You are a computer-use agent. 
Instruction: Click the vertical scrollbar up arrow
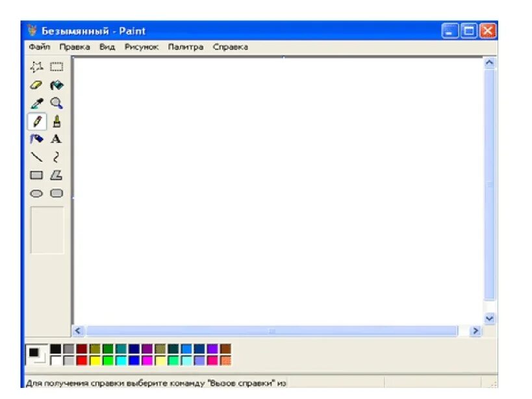pyautogui.click(x=489, y=63)
